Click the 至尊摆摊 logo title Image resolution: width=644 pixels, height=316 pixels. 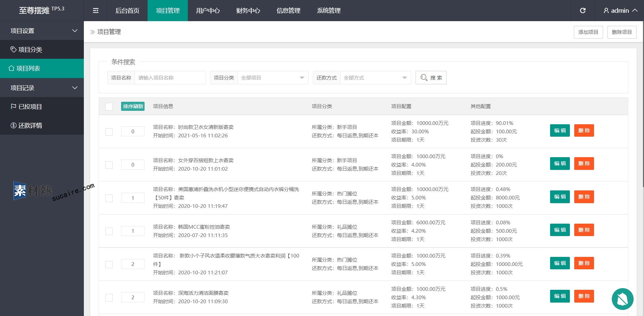click(x=41, y=10)
